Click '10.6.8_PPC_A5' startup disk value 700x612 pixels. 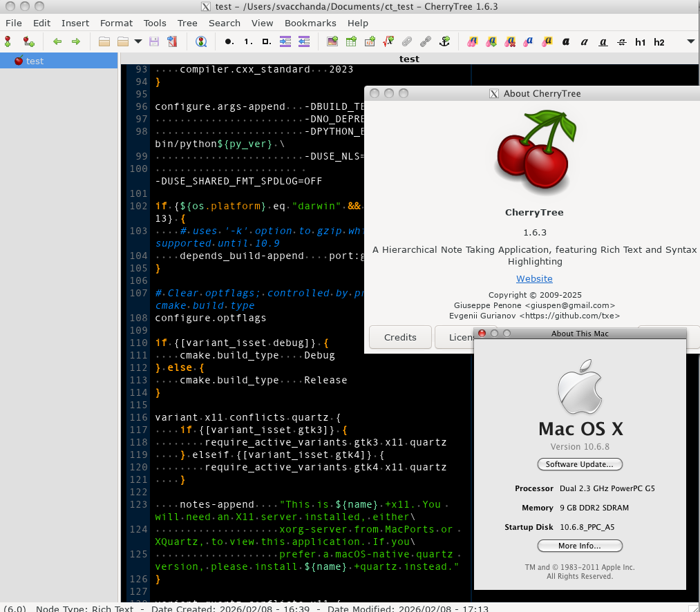click(587, 527)
